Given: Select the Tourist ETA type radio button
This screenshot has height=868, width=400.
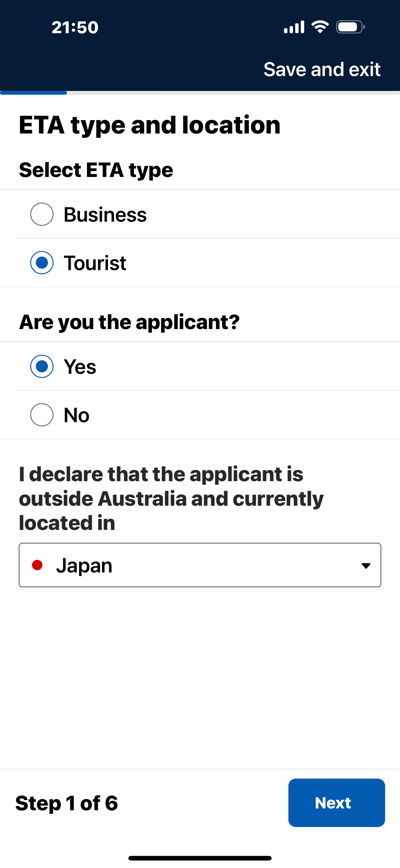Looking at the screenshot, I should pyautogui.click(x=42, y=263).
